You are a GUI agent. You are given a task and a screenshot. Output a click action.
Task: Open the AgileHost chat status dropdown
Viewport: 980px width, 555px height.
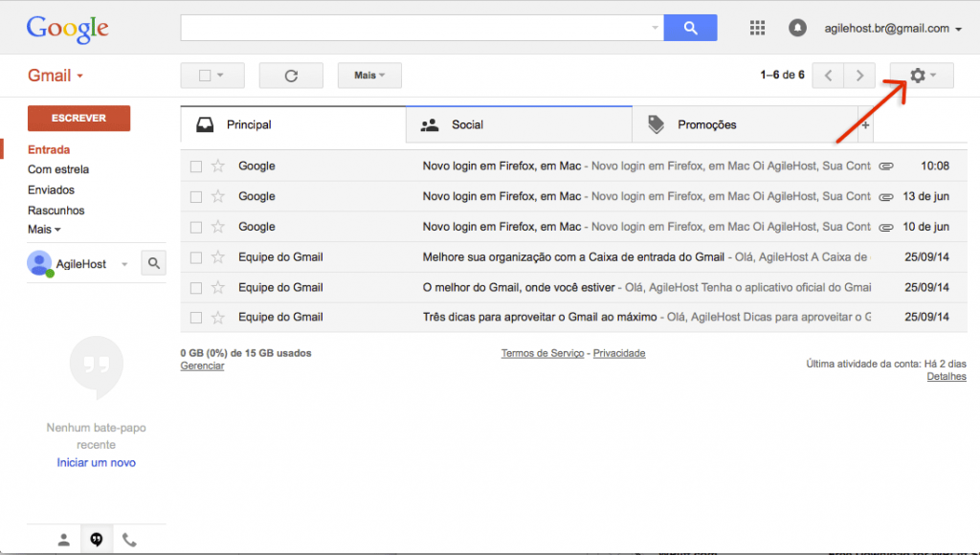click(124, 264)
